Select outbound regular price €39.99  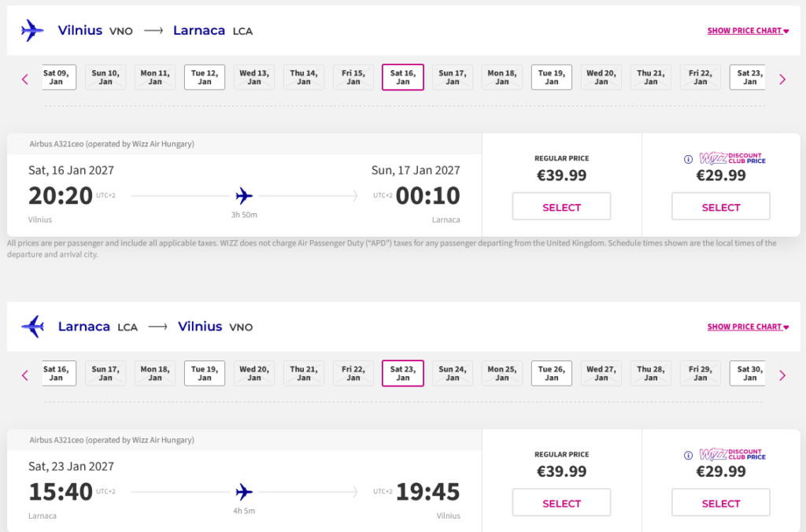tap(561, 207)
